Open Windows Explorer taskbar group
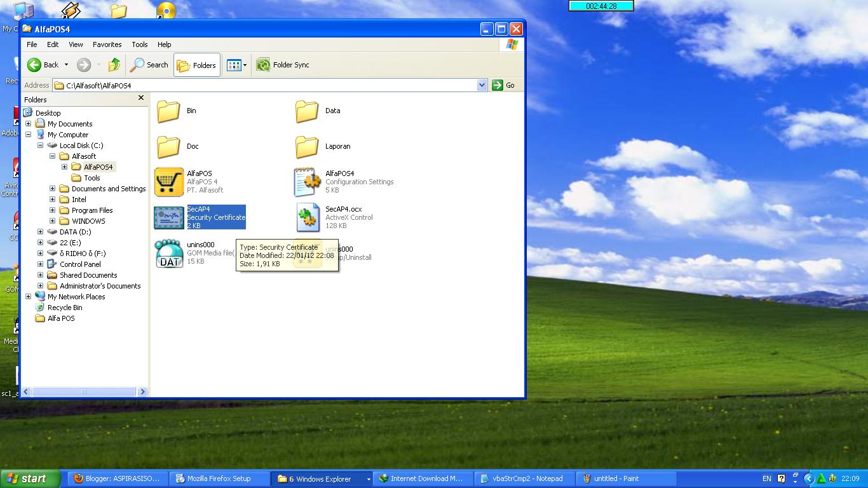868x488 pixels. point(323,478)
